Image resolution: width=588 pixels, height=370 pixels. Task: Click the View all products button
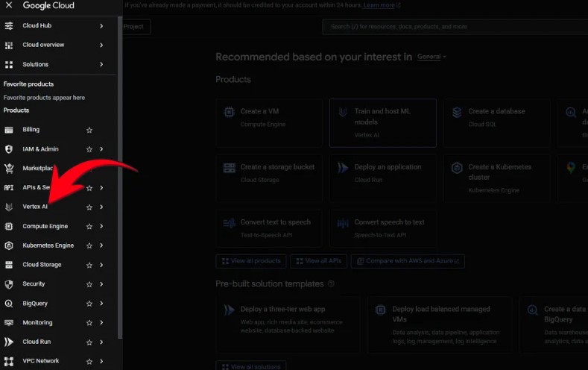point(250,261)
